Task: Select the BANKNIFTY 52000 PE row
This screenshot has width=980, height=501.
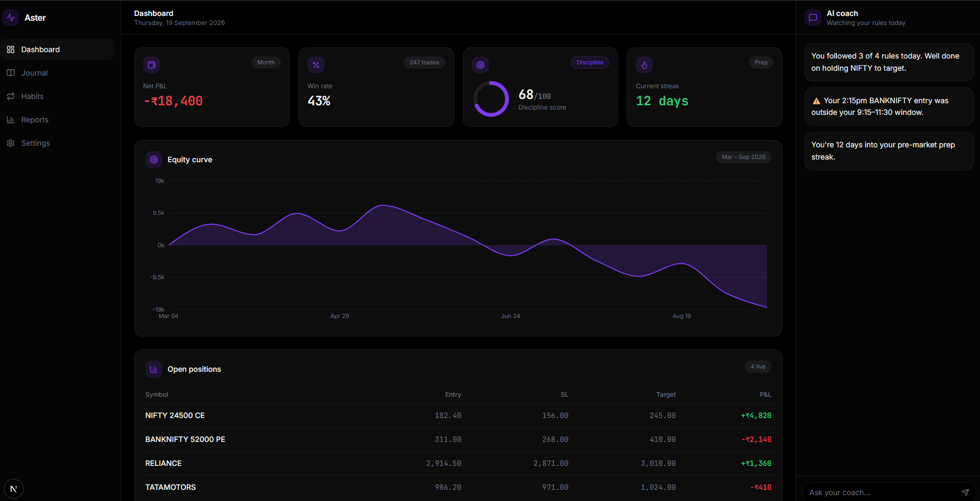Action: pyautogui.click(x=458, y=439)
